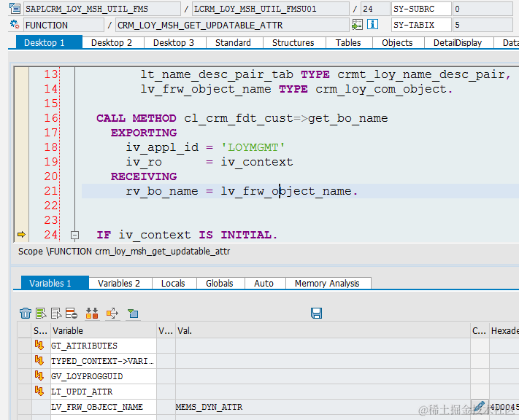Viewport: 519px width, 420px height.
Task: Switch to Desktop 2 tab
Action: [113, 43]
